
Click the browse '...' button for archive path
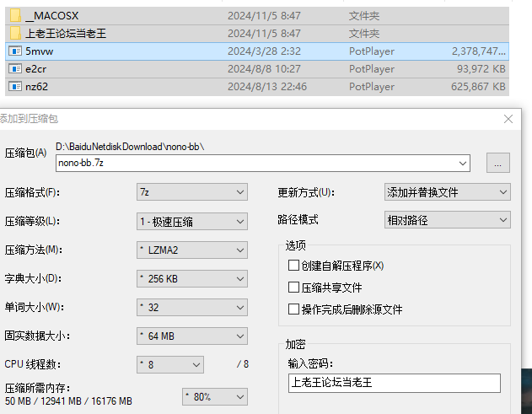[x=497, y=163]
